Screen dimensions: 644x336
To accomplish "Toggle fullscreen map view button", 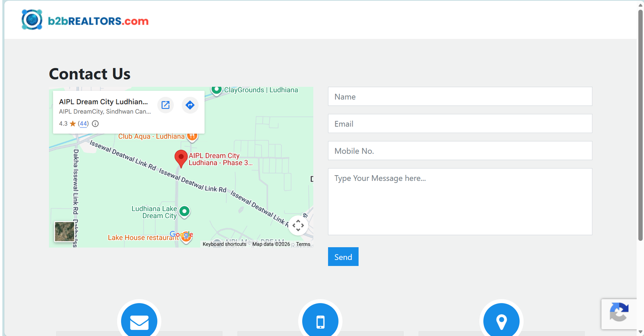I will [298, 225].
